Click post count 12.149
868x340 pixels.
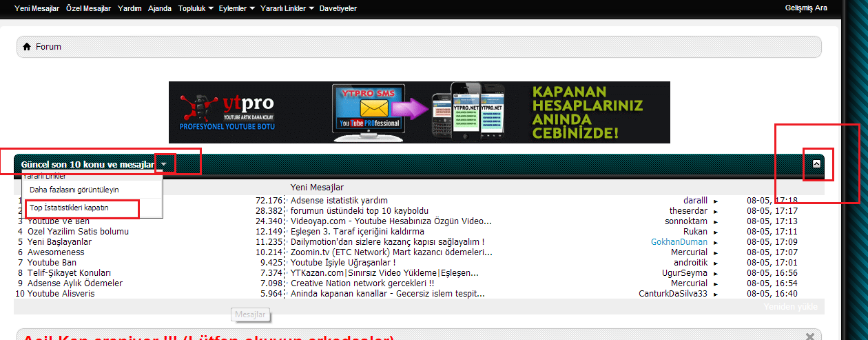(269, 232)
